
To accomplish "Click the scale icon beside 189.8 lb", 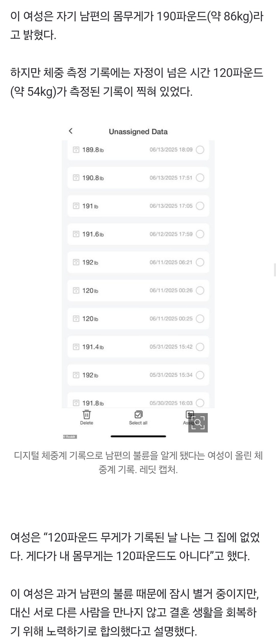I will (76, 150).
